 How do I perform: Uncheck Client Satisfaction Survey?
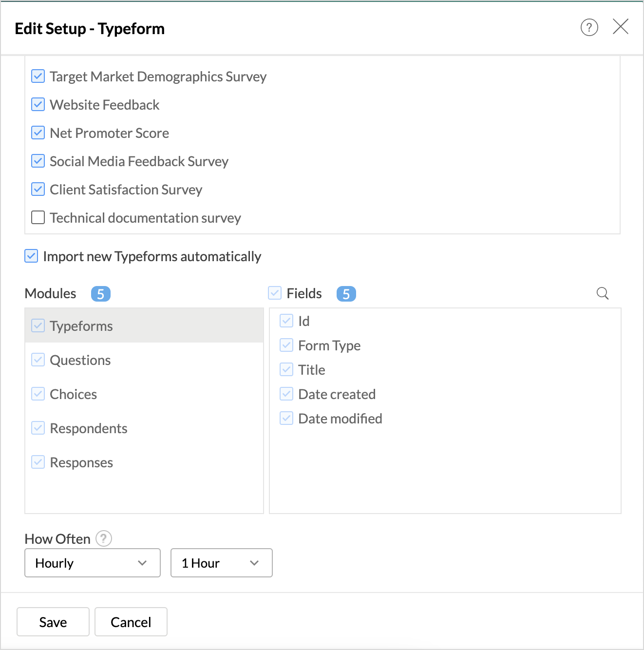[38, 190]
